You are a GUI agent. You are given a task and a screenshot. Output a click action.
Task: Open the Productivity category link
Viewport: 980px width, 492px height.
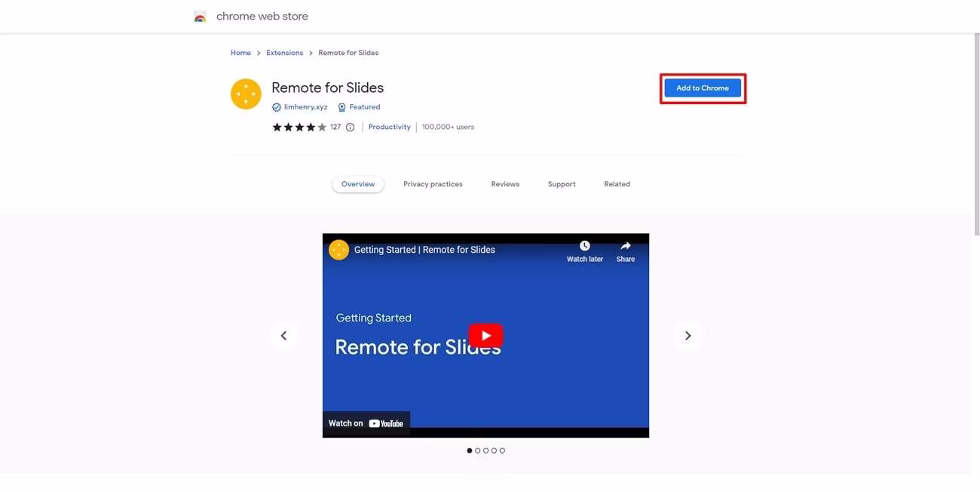389,127
